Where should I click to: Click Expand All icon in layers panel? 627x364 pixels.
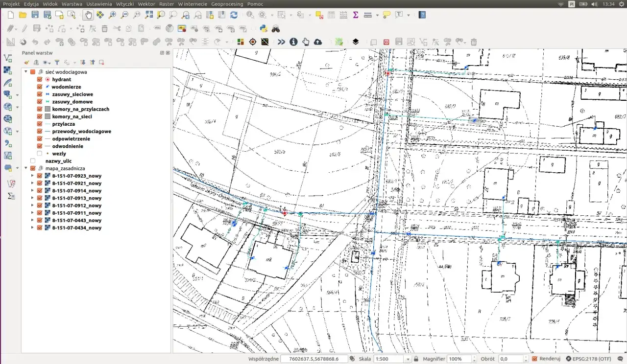click(x=83, y=62)
